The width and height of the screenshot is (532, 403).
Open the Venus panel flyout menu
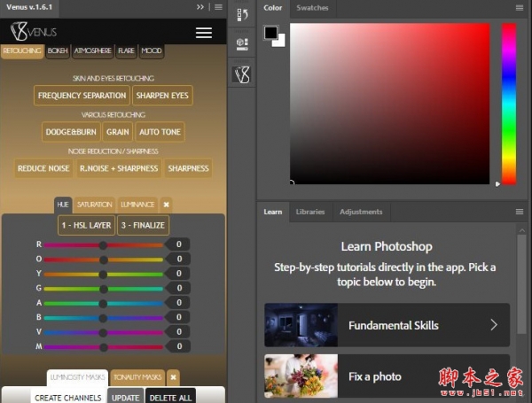pyautogui.click(x=219, y=6)
